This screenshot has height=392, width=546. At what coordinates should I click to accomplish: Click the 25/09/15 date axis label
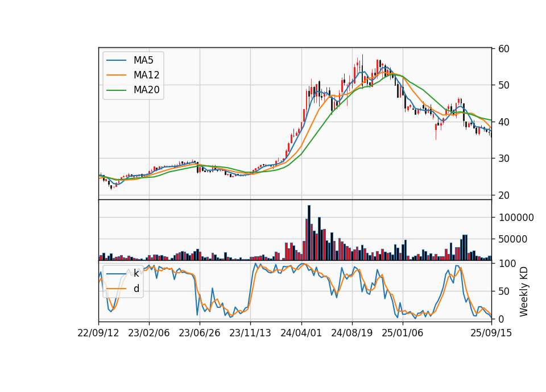click(x=491, y=333)
